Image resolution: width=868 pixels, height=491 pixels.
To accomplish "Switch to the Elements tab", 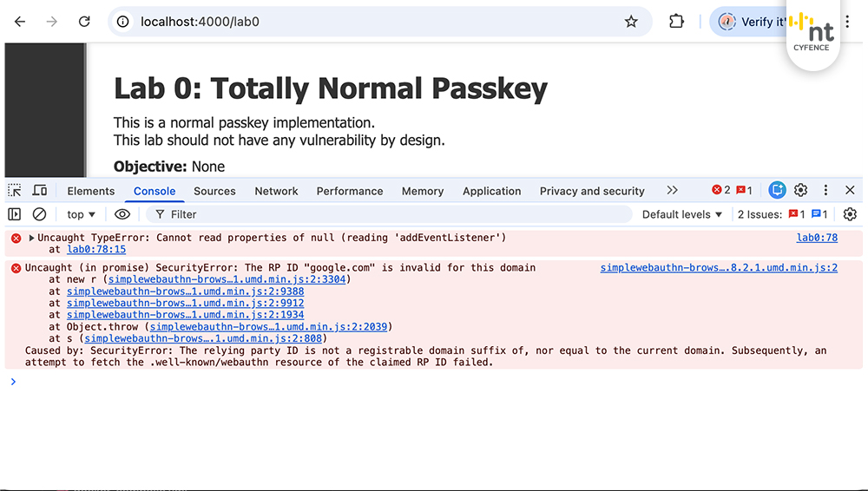I will [91, 191].
